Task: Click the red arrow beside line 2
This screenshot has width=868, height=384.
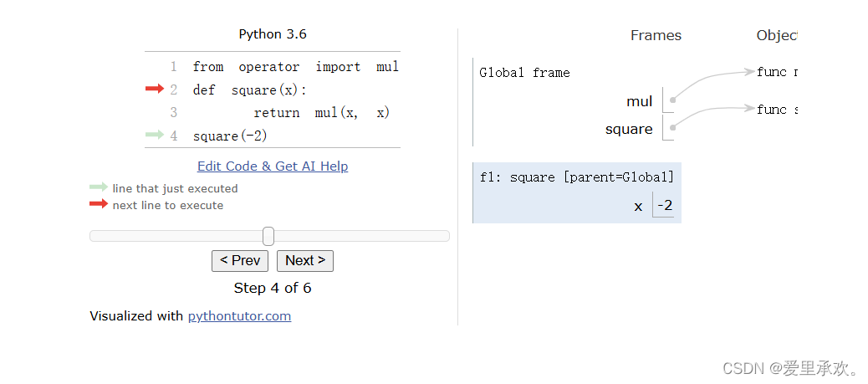Action: coord(155,89)
